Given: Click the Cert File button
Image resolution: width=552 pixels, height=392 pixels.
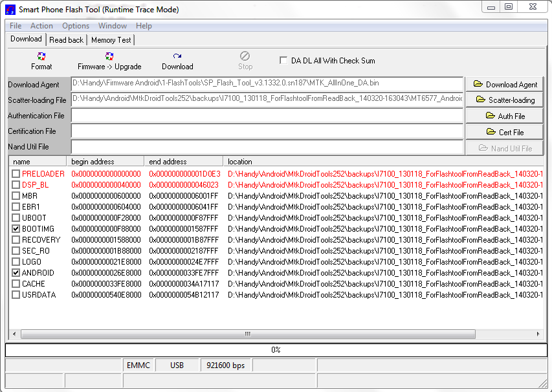Looking at the screenshot, I should [505, 132].
